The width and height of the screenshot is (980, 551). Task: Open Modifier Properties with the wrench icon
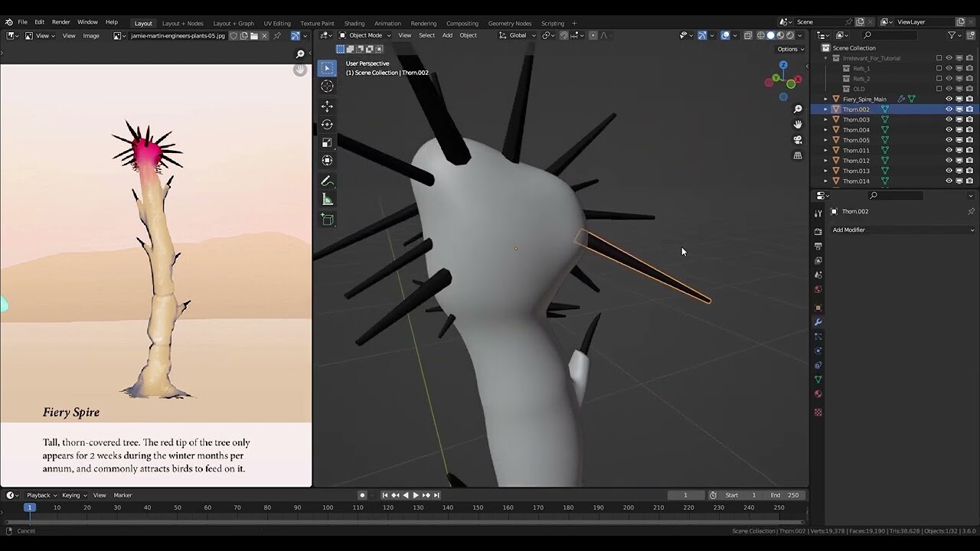[x=818, y=322]
